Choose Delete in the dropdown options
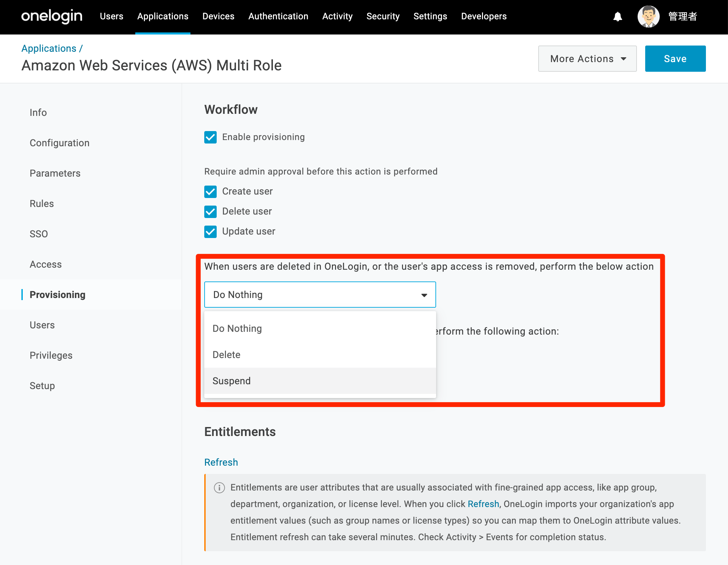 [x=320, y=355]
